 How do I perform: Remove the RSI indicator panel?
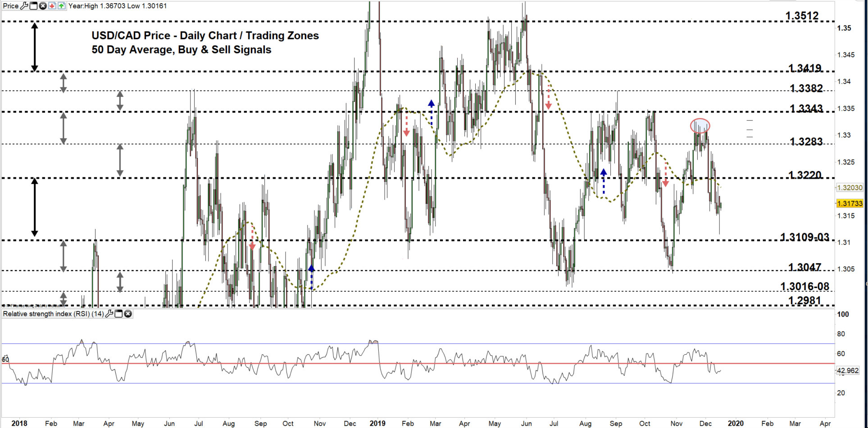[128, 314]
